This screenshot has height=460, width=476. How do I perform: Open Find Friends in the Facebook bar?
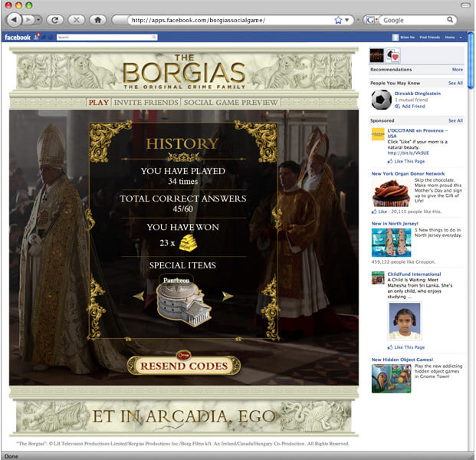tap(429, 37)
